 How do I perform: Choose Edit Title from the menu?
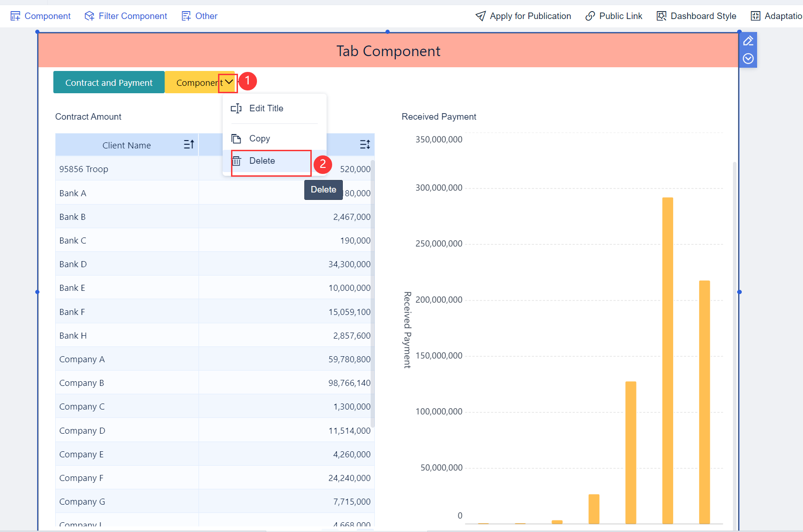click(x=266, y=108)
